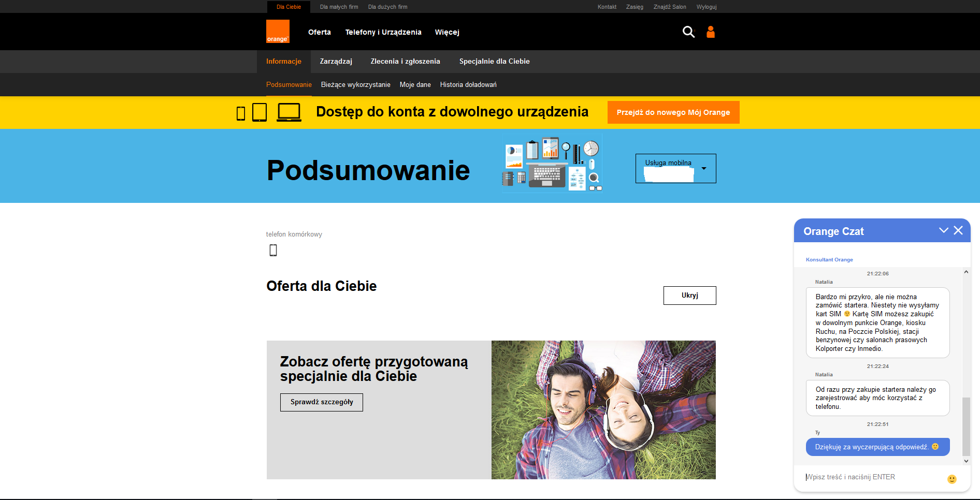Screen dimensions: 980x500
Task: Select the Bieżące wykorzystanie tab
Action: pyautogui.click(x=355, y=84)
